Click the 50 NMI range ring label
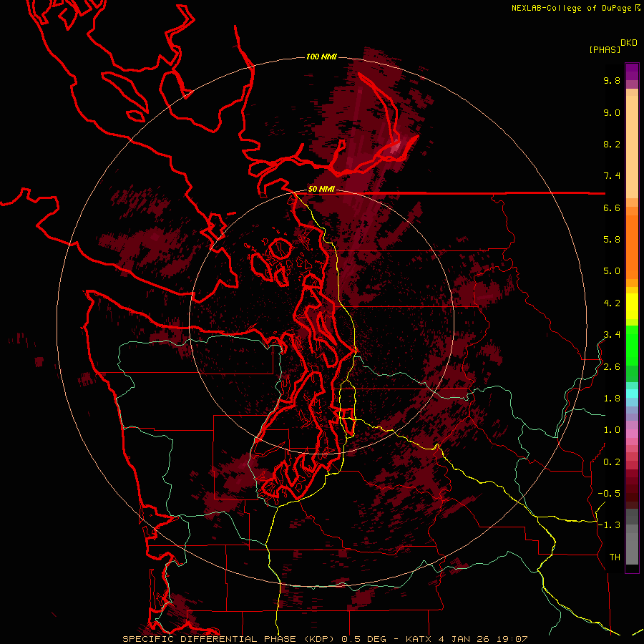Viewport: 644px width, 644px height. 321,190
